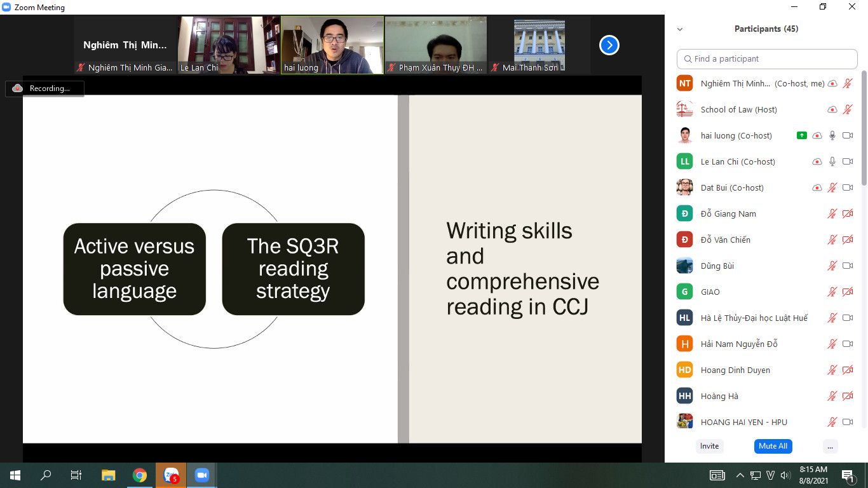
Task: Show next video thumbnails with blue arrow
Action: (x=609, y=45)
